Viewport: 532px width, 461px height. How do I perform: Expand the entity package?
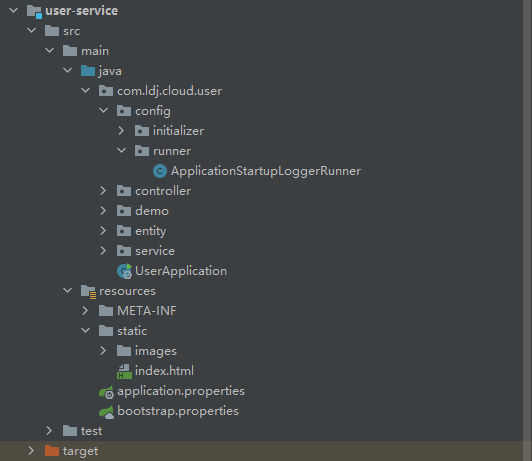tap(103, 231)
